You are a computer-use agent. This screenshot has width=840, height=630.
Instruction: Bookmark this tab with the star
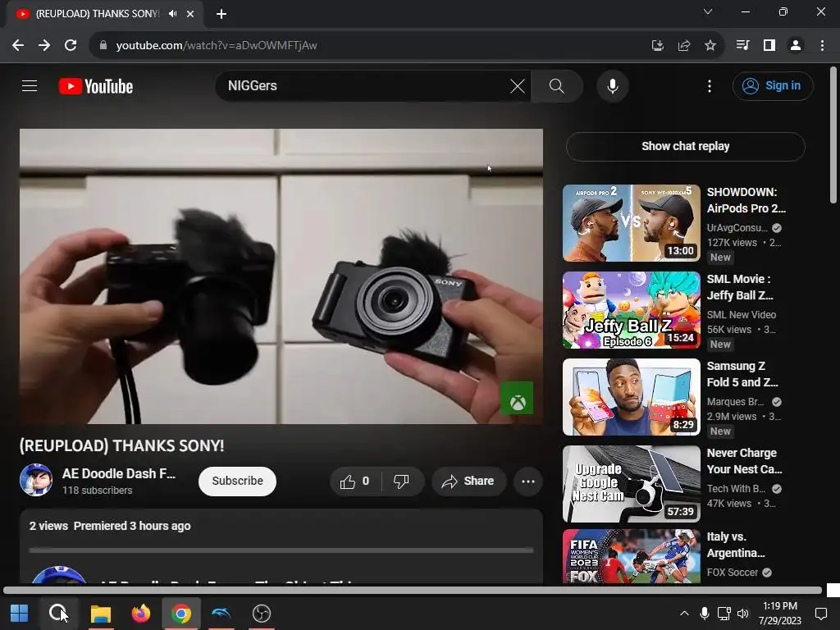coord(710,46)
